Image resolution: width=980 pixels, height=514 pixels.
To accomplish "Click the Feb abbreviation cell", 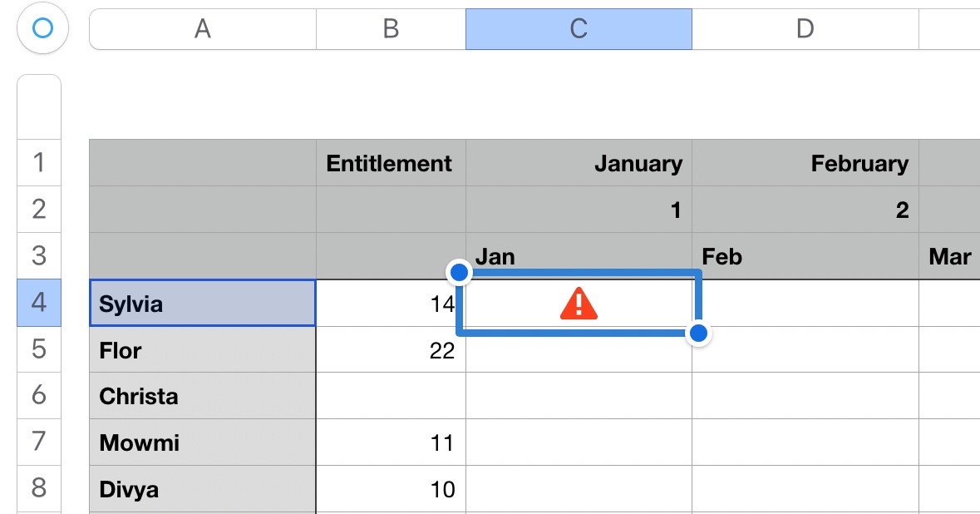I will pyautogui.click(x=805, y=256).
